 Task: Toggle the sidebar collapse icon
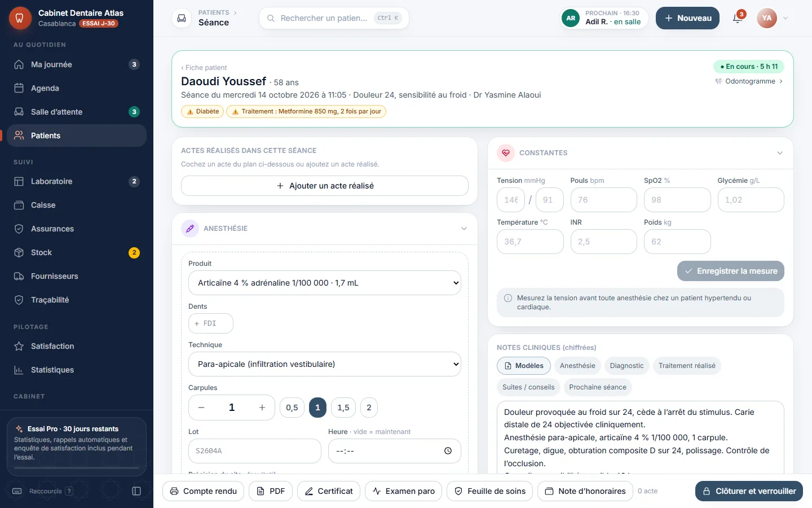pos(136,491)
